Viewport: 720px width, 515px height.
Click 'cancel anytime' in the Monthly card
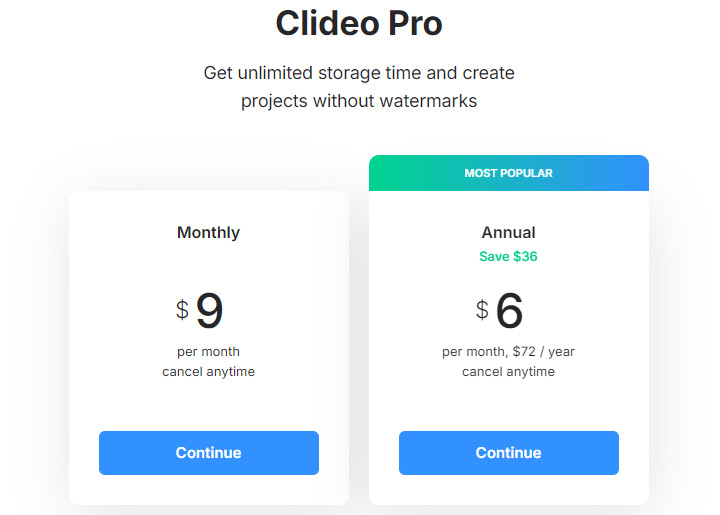tap(208, 371)
